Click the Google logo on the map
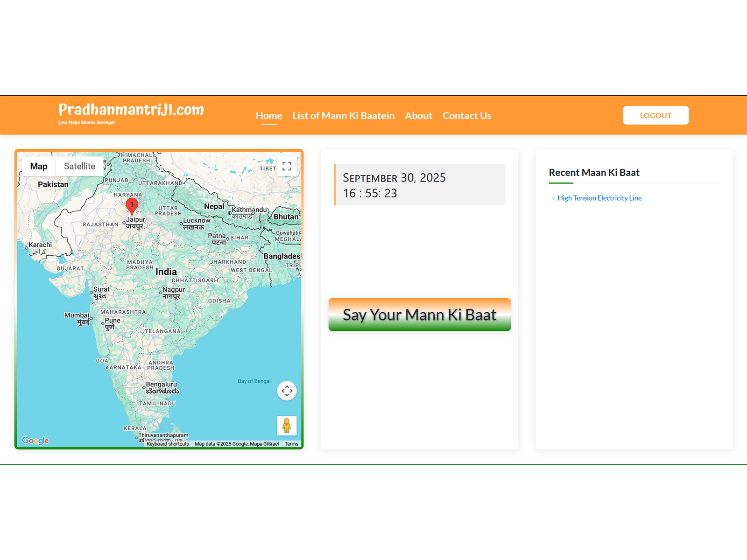This screenshot has height=560, width=747. [35, 440]
